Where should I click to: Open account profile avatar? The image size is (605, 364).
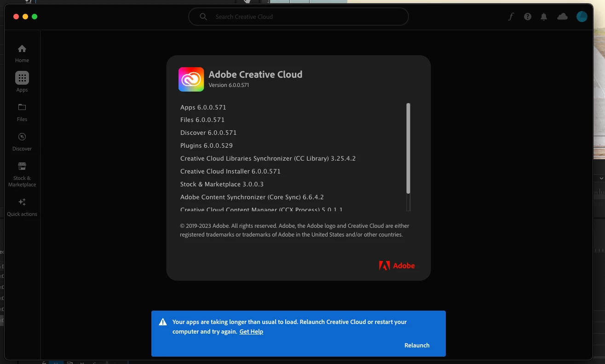click(x=582, y=17)
